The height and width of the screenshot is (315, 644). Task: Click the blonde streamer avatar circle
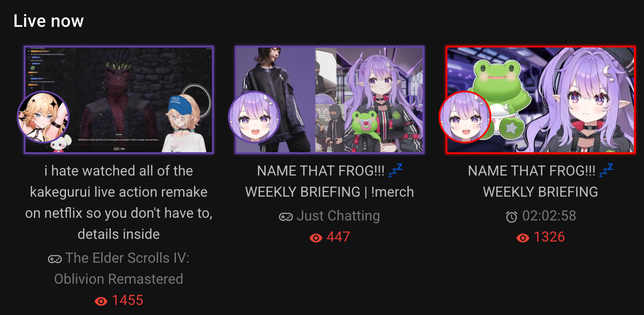tap(43, 117)
